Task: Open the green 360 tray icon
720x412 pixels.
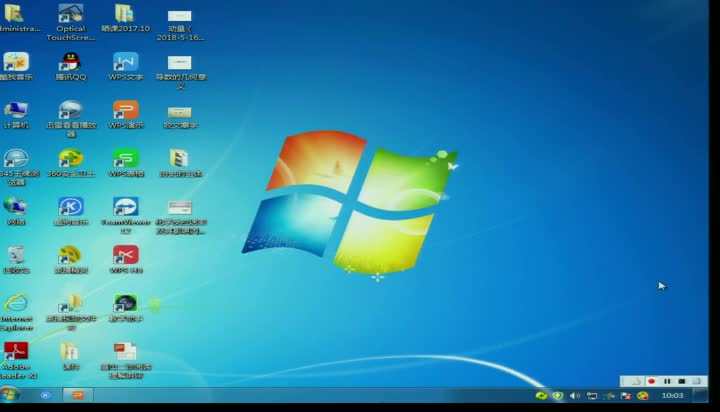Action: coord(541,395)
